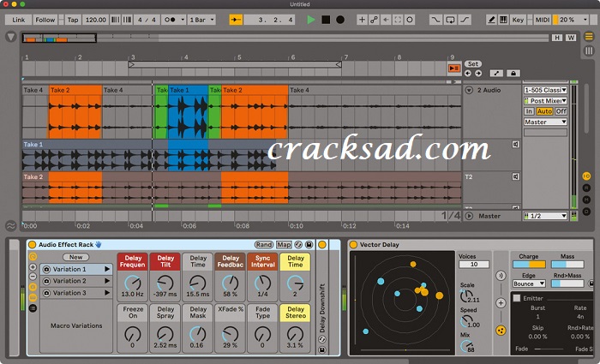Open the 1 Bar quantization dropdown
This screenshot has height=364, width=600.
point(201,20)
